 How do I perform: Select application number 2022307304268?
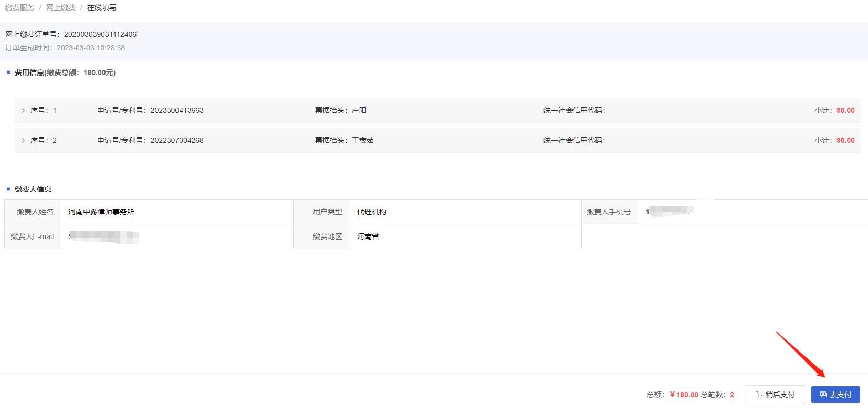click(x=177, y=140)
